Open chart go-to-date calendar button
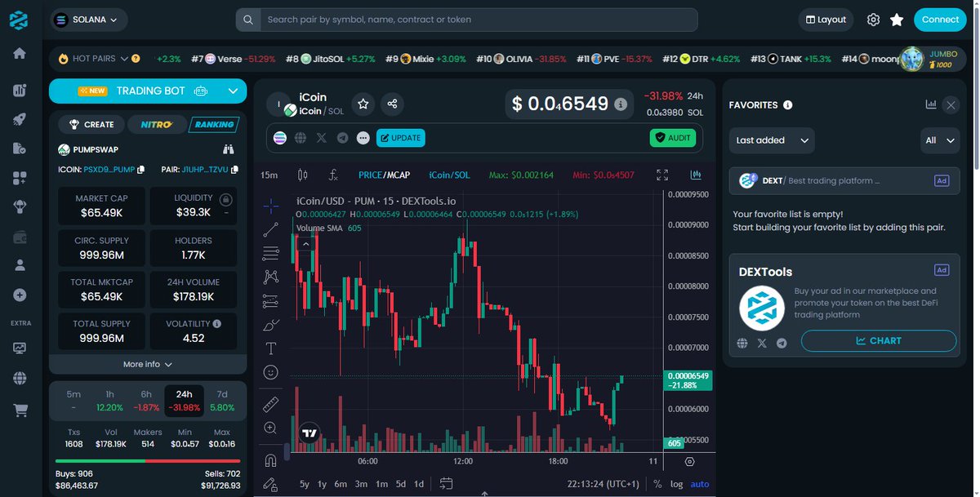This screenshot has height=497, width=980. [x=446, y=484]
